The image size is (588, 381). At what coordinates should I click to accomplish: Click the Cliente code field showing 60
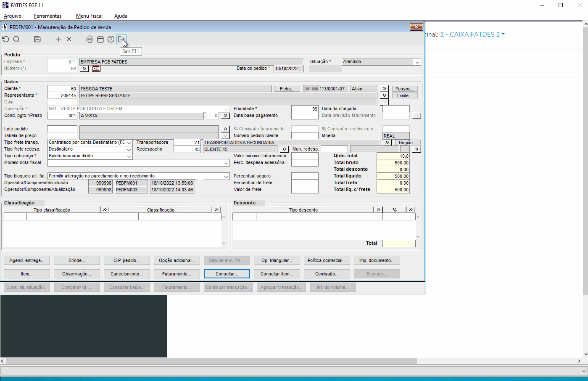click(62, 89)
